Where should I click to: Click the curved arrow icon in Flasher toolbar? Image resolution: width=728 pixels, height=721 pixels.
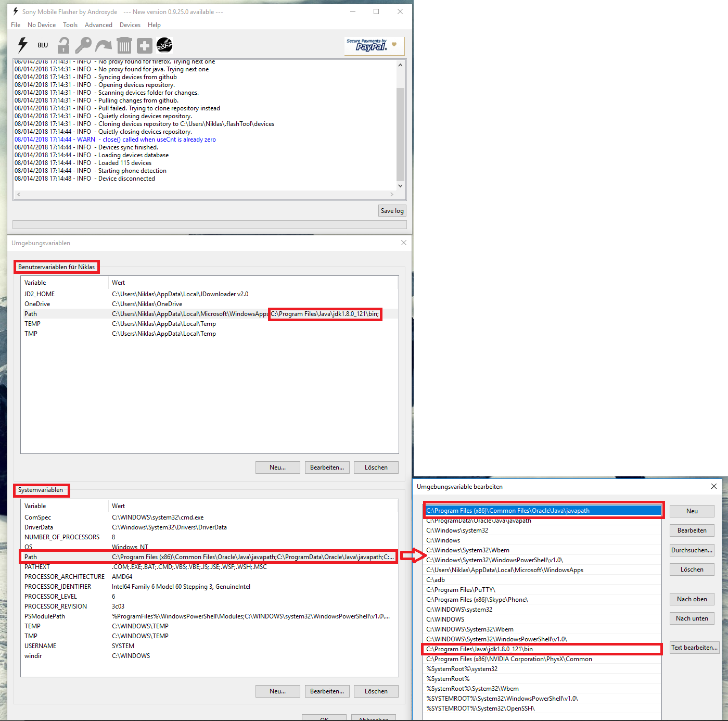(x=104, y=46)
